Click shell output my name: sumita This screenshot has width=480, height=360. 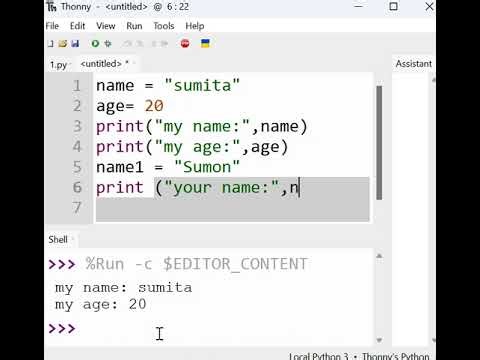pyautogui.click(x=123, y=288)
